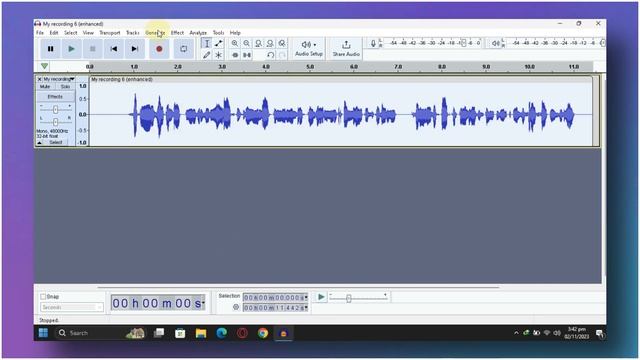Open the Edit menu

[x=54, y=33]
